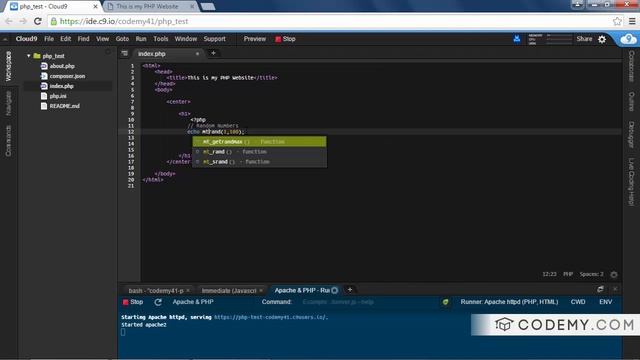Screen dimensions: 640x360
Task: Toggle the Collaborate right panel
Action: [631, 66]
